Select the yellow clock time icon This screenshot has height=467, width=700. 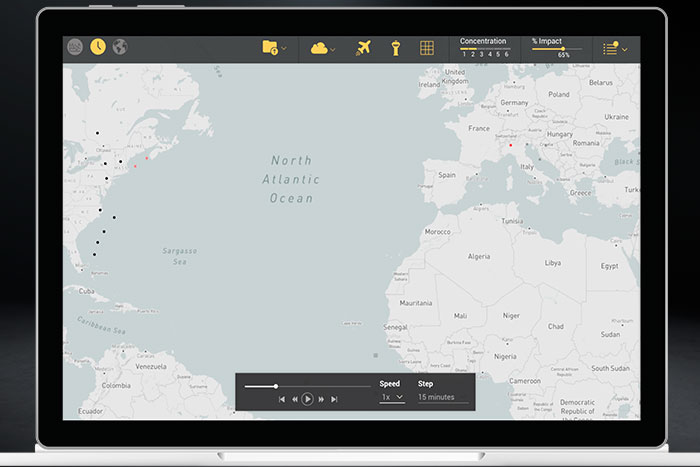pyautogui.click(x=98, y=47)
